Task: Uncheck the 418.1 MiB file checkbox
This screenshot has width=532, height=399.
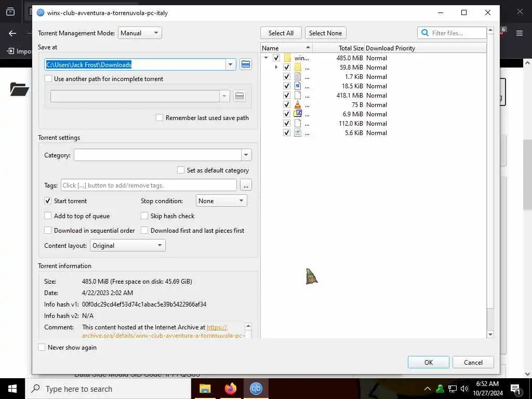Action: [287, 96]
